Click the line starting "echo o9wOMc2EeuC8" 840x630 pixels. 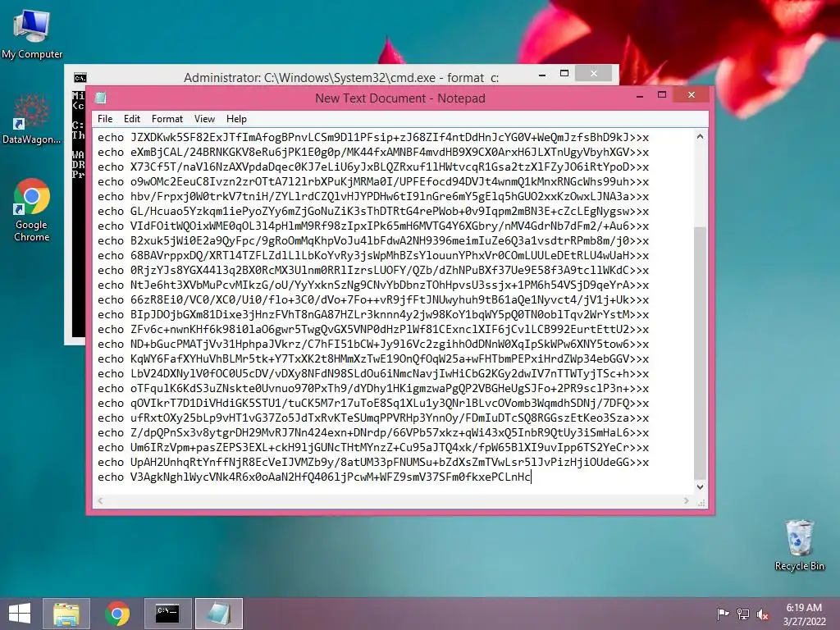(373, 181)
